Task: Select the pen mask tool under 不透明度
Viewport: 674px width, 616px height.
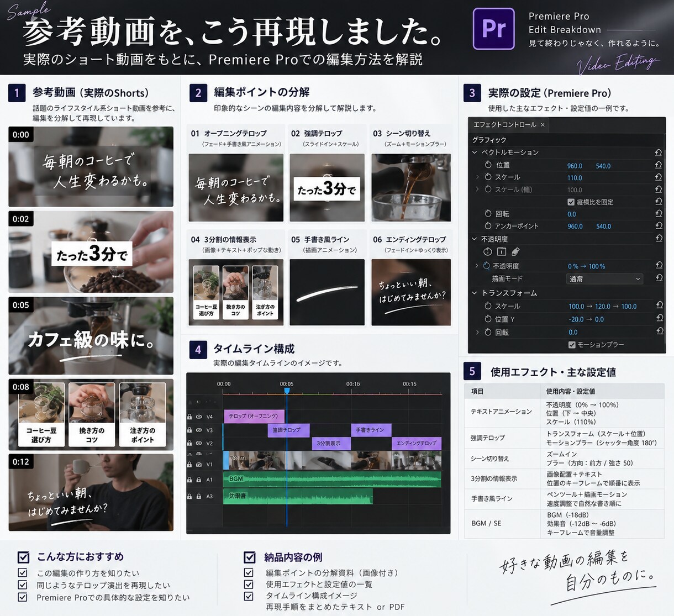Action: point(515,251)
